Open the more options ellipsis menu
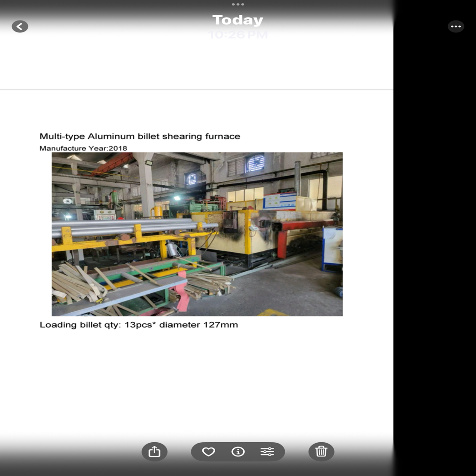 click(x=456, y=26)
